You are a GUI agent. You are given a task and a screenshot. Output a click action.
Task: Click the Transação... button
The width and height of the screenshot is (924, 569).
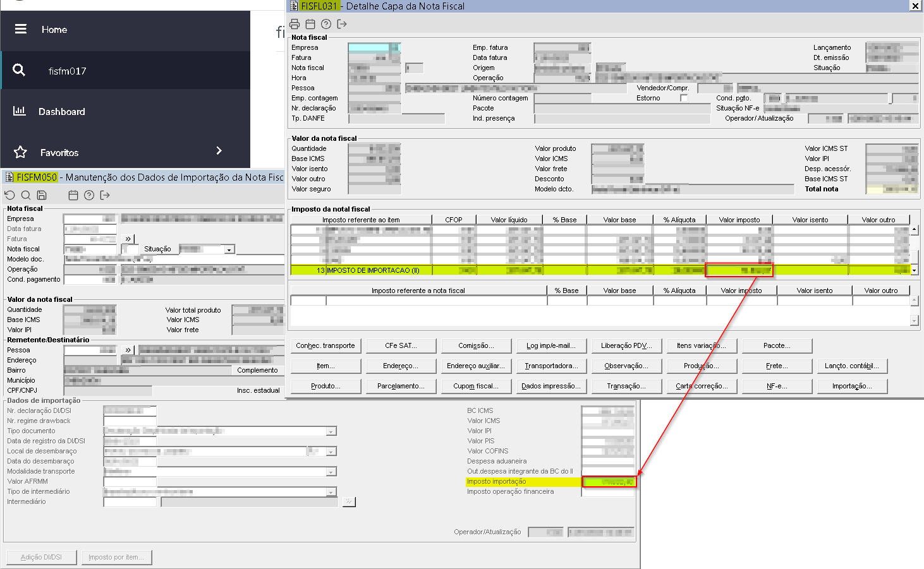(x=626, y=386)
